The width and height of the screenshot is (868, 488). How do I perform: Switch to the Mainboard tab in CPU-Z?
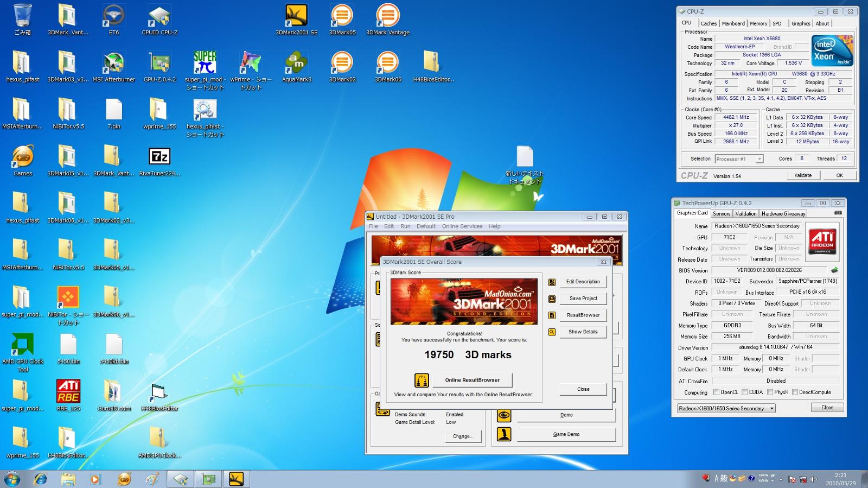733,23
